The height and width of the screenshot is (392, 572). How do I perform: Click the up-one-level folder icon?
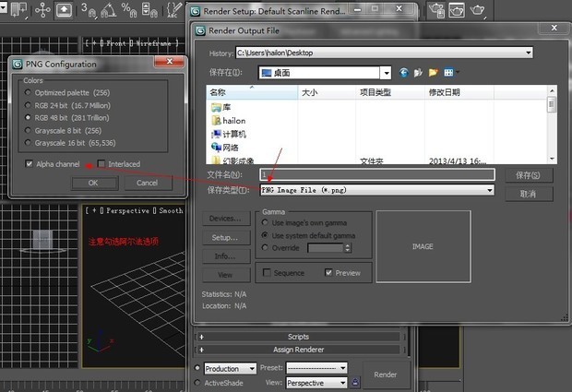pos(420,72)
